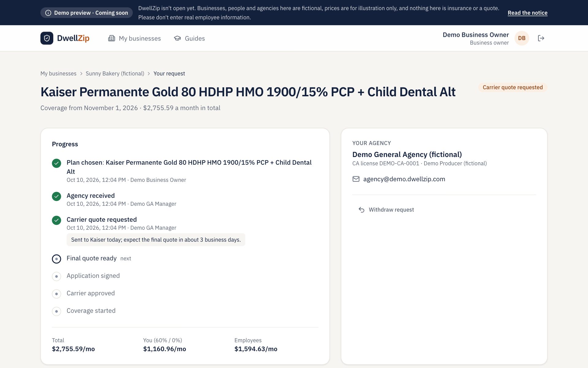
Task: Click the Guides graduation cap icon
Action: 177,38
